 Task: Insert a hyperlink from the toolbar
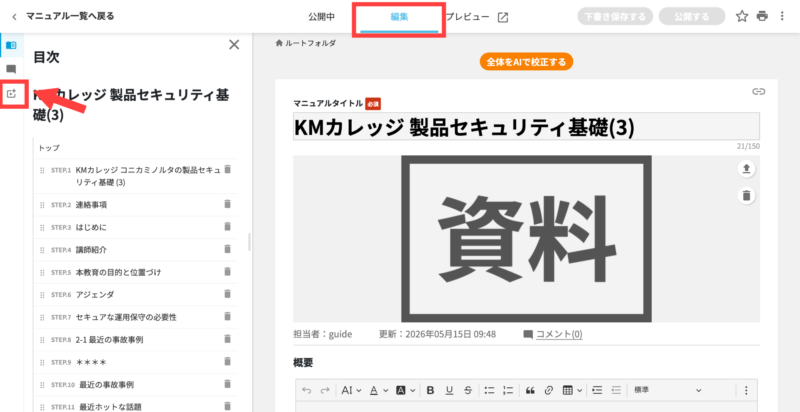click(548, 391)
